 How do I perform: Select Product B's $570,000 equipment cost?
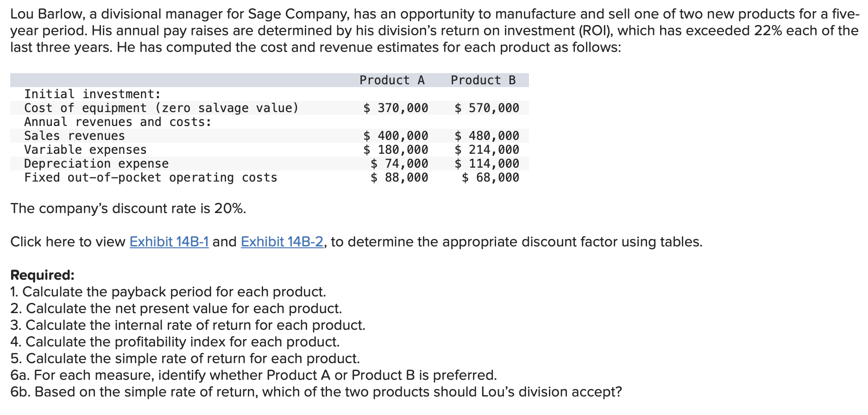(487, 108)
